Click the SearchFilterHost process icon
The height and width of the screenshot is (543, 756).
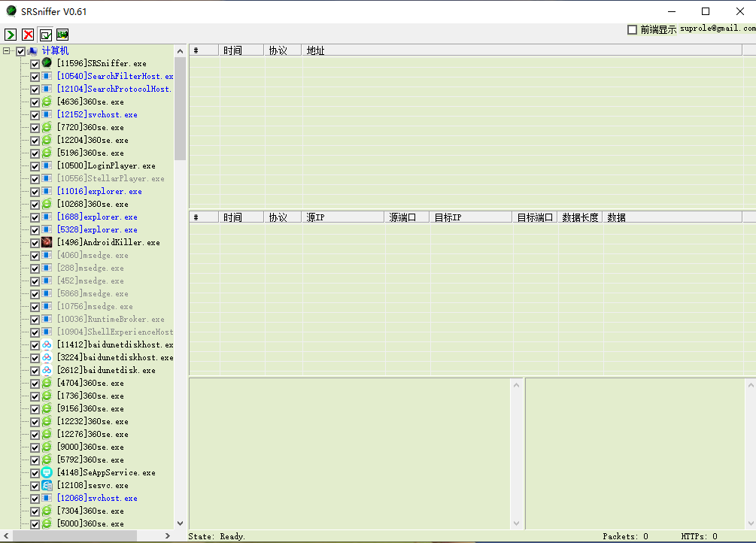coord(47,76)
